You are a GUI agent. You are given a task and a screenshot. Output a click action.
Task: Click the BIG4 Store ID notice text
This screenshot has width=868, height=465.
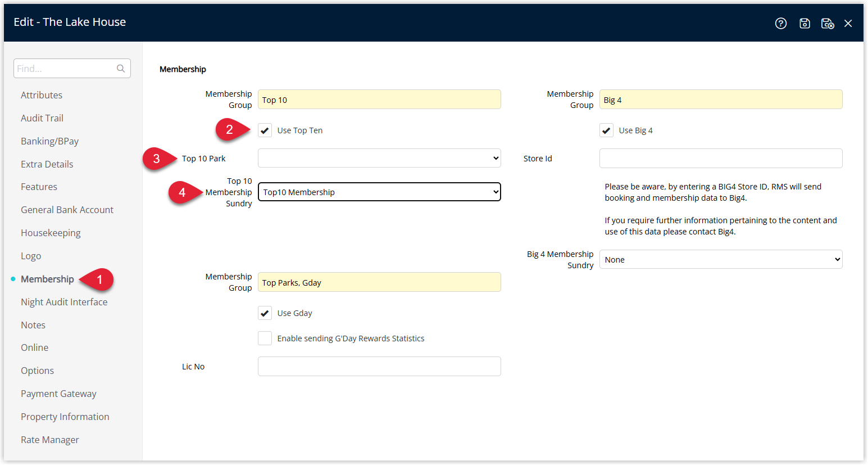pos(713,192)
